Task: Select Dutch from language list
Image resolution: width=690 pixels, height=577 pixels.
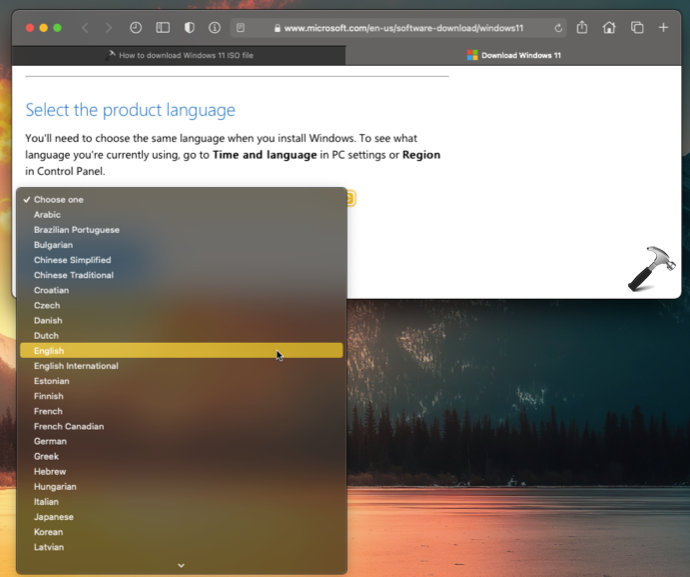Action: (181, 335)
